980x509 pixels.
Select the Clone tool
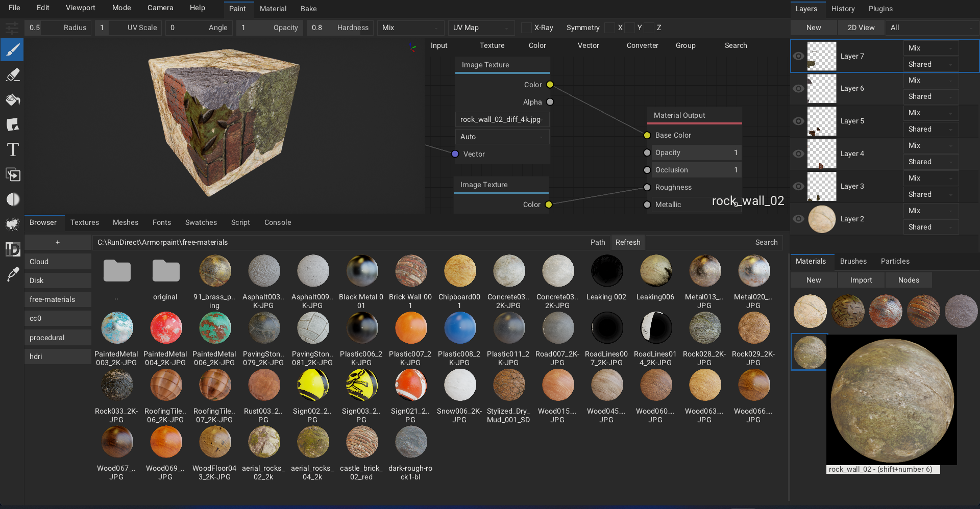pyautogui.click(x=12, y=174)
